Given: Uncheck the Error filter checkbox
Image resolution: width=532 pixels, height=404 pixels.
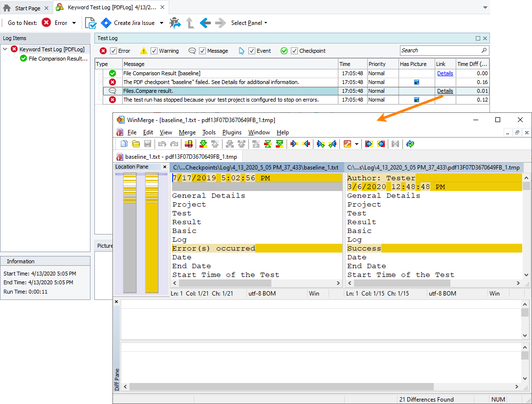Looking at the screenshot, I should tap(113, 51).
